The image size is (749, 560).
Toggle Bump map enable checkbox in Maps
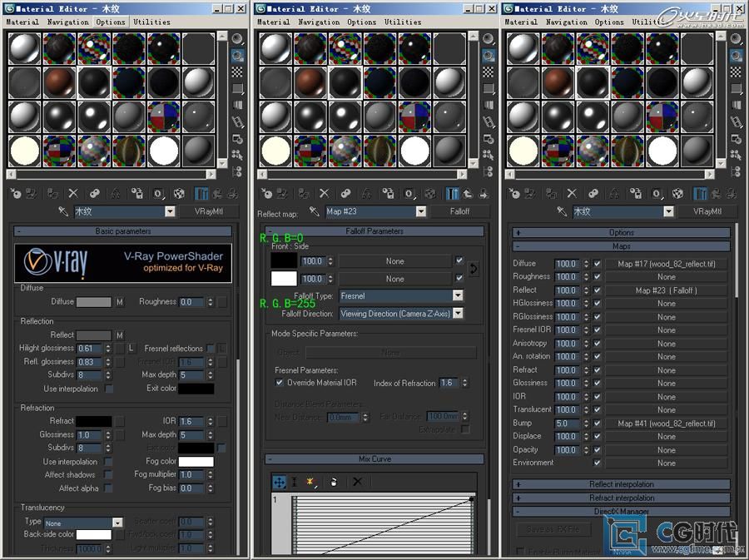point(597,423)
